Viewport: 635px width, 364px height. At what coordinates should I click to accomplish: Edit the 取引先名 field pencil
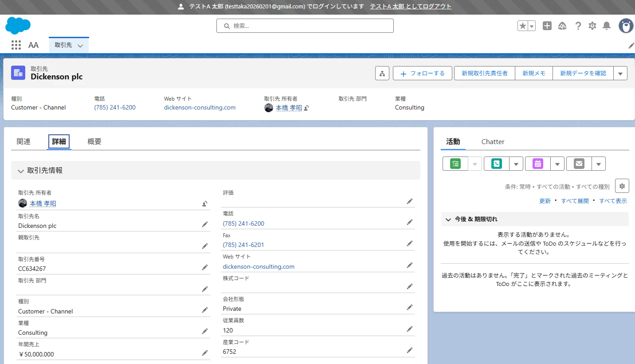[x=205, y=225]
